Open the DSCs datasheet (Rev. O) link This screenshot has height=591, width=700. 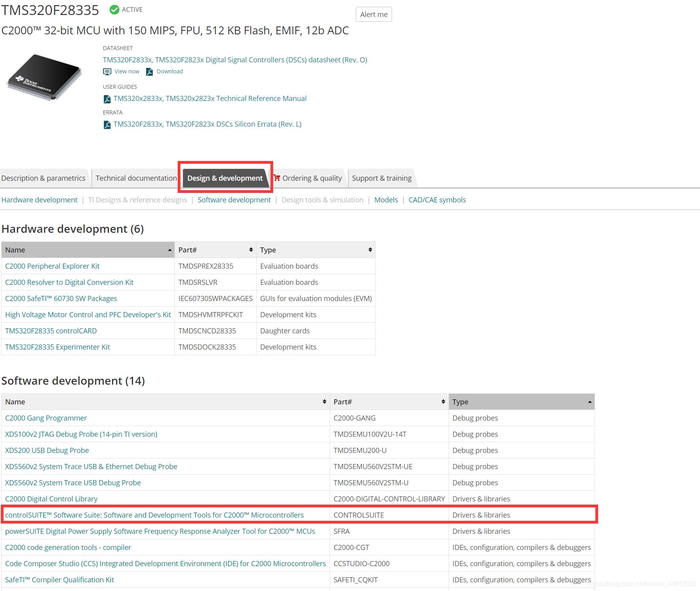235,60
